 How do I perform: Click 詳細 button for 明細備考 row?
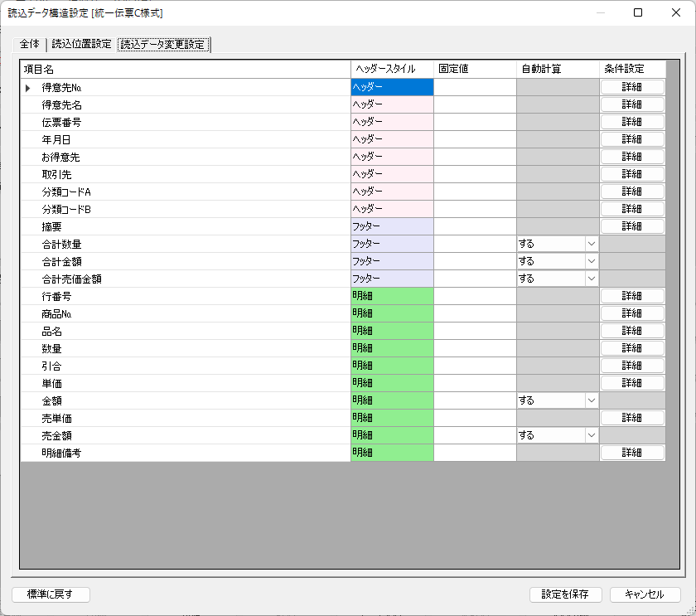[632, 453]
